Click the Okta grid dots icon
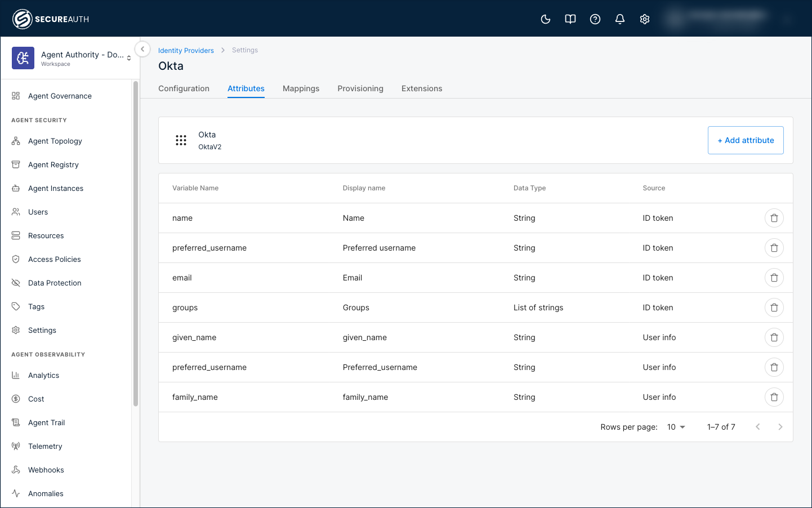The image size is (812, 508). point(181,140)
